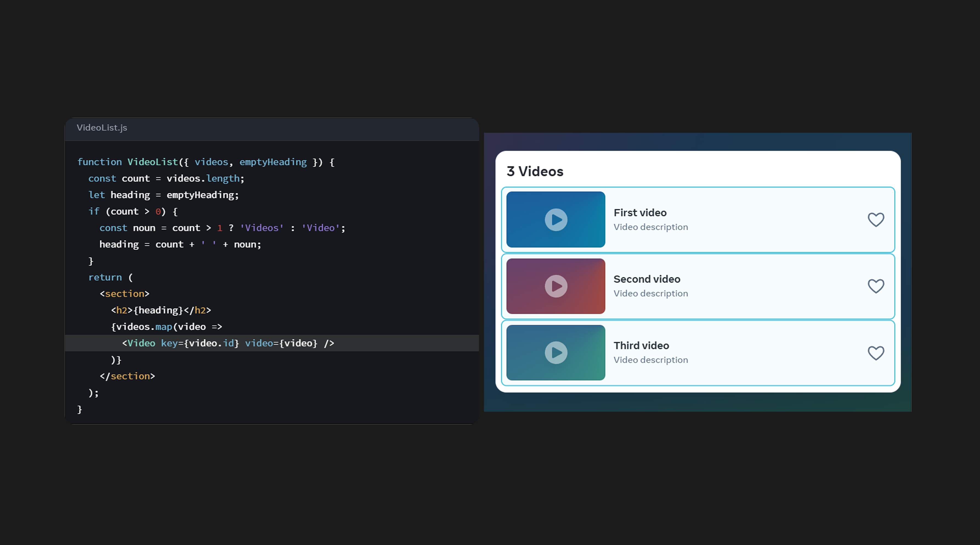Click the closing "</section>" tag line

click(x=127, y=376)
